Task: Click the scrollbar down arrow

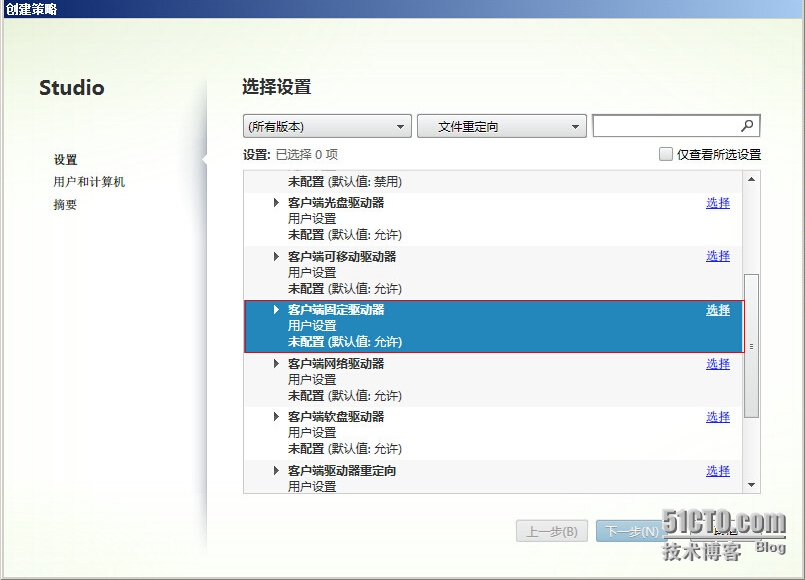Action: click(751, 485)
